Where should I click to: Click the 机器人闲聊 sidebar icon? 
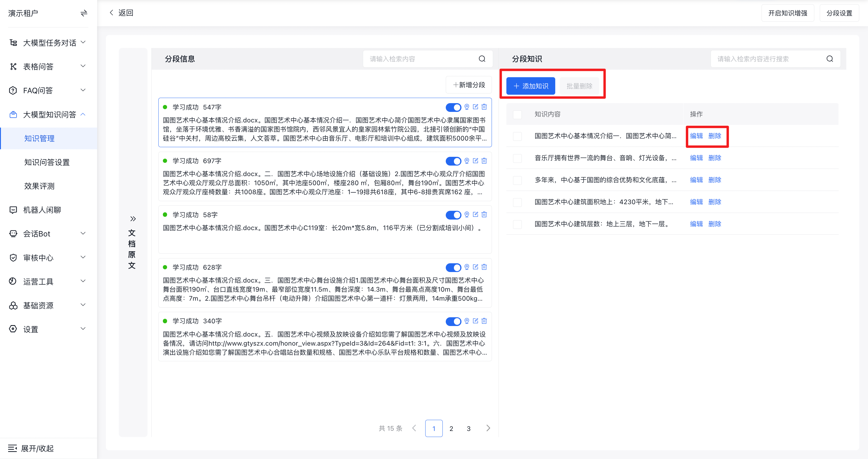coord(13,210)
